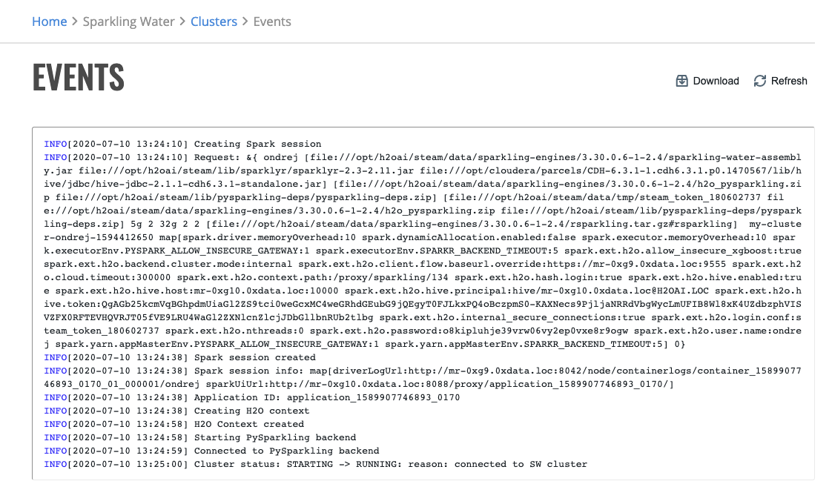Go to the Home breadcrumb link
This screenshot has width=832, height=504.
click(50, 21)
